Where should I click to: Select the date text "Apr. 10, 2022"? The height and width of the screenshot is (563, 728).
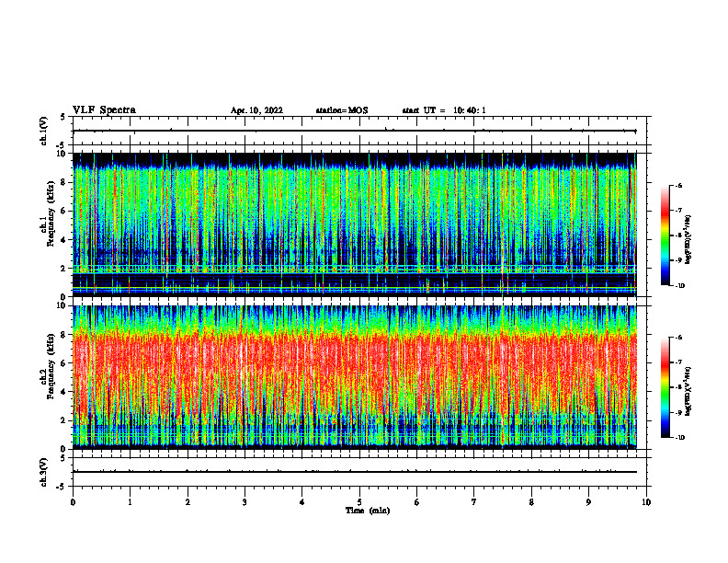(256, 110)
